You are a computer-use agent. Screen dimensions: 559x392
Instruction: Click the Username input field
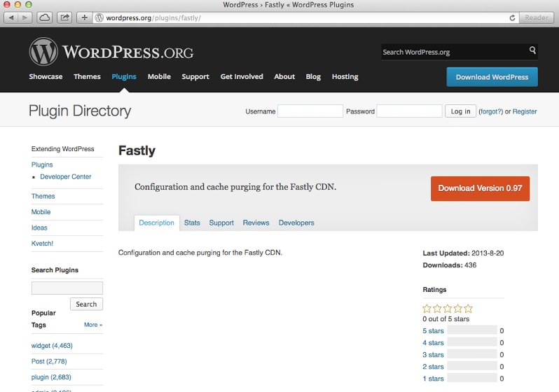[310, 111]
